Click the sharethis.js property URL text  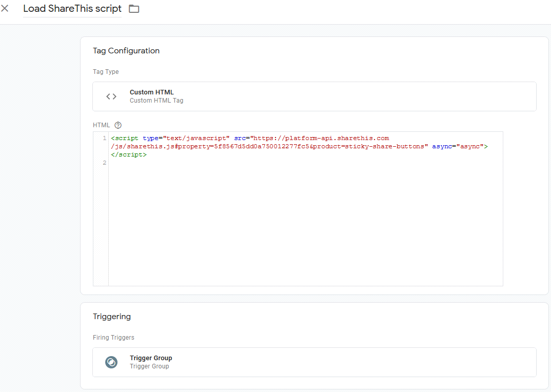point(269,146)
